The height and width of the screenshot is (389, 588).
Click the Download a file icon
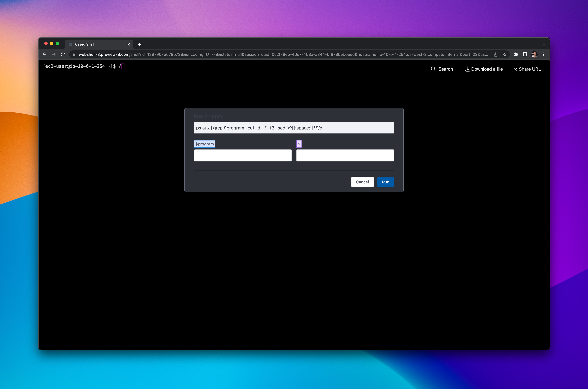(467, 69)
